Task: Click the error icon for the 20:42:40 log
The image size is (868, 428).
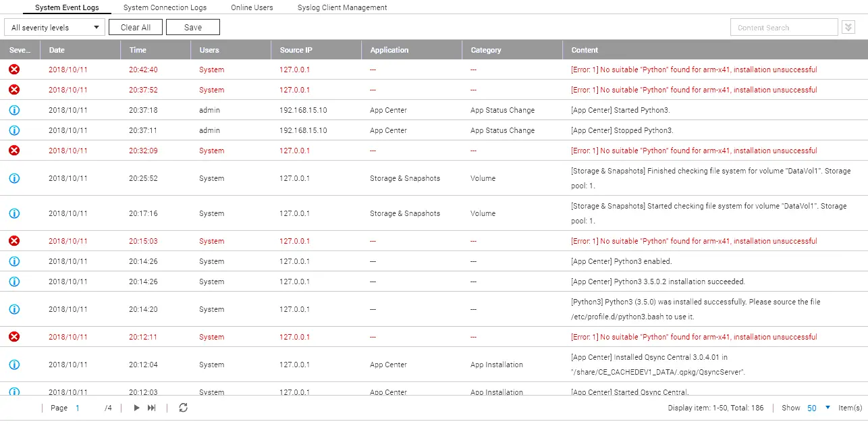Action: coord(14,70)
